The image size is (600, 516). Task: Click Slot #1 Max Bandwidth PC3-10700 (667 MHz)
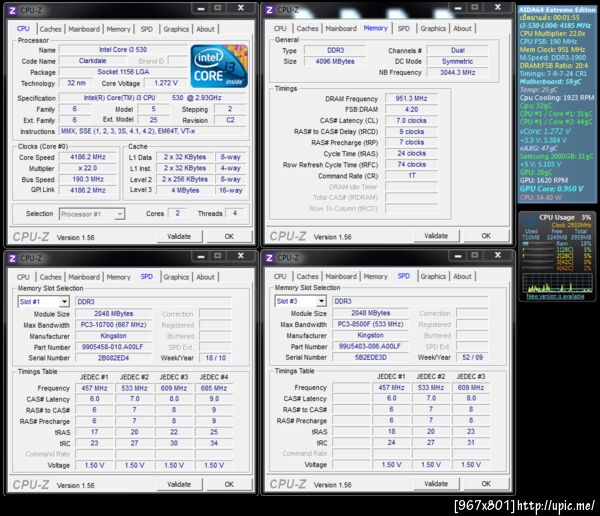(113, 325)
